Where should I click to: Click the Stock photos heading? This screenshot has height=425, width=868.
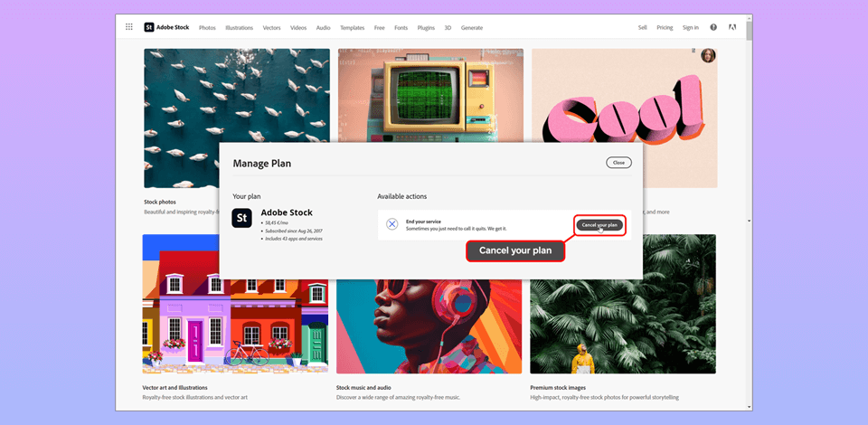coord(160,202)
